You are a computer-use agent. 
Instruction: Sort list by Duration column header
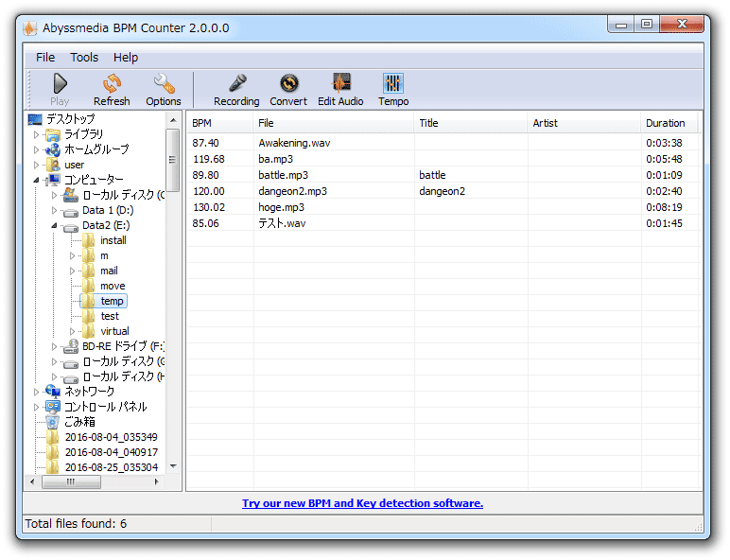point(669,123)
